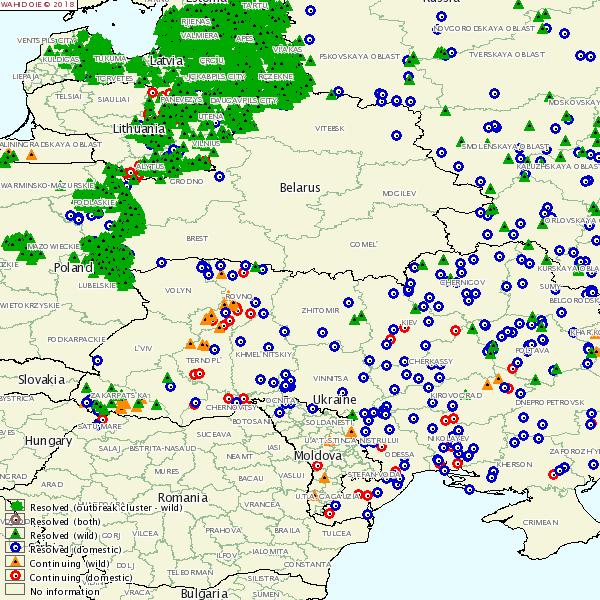The image size is (600, 600).
Task: Click the Romania country label
Action: tap(183, 497)
